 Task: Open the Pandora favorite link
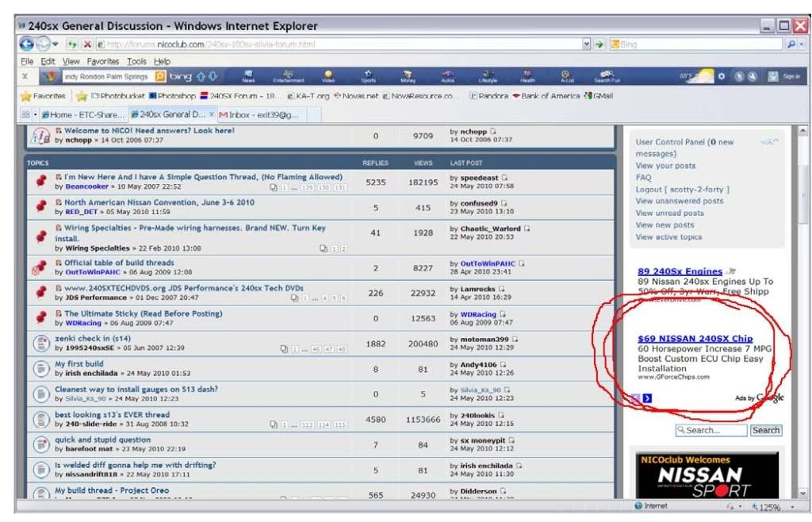tap(488, 96)
